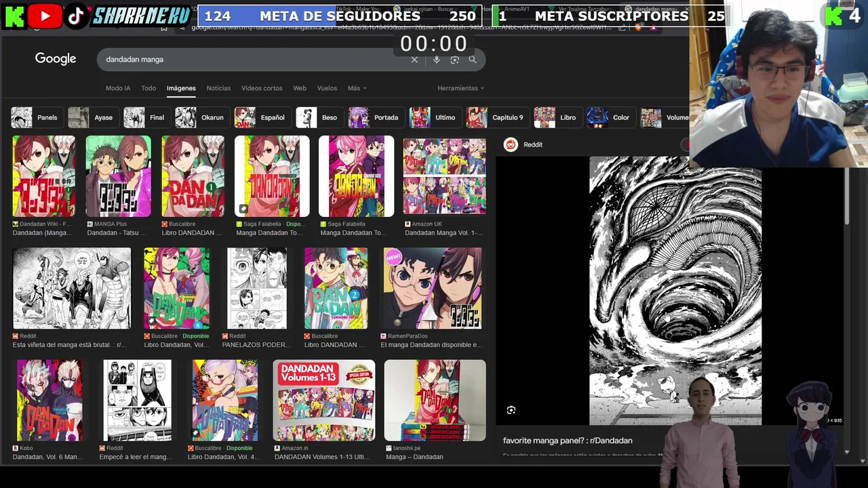Click 'Dandadan - Tatsu' caption text
Image resolution: width=868 pixels, height=488 pixels.
(x=117, y=232)
